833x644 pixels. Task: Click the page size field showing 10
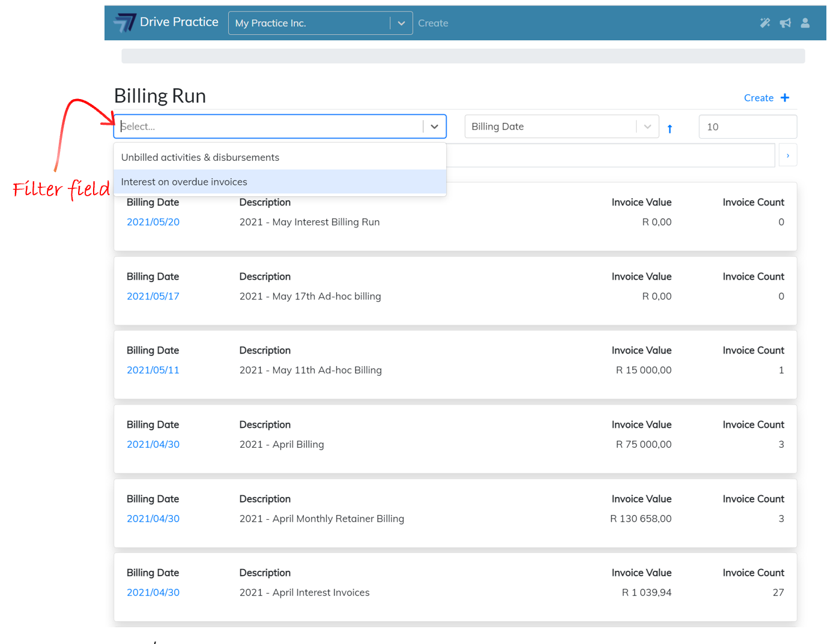coord(748,127)
